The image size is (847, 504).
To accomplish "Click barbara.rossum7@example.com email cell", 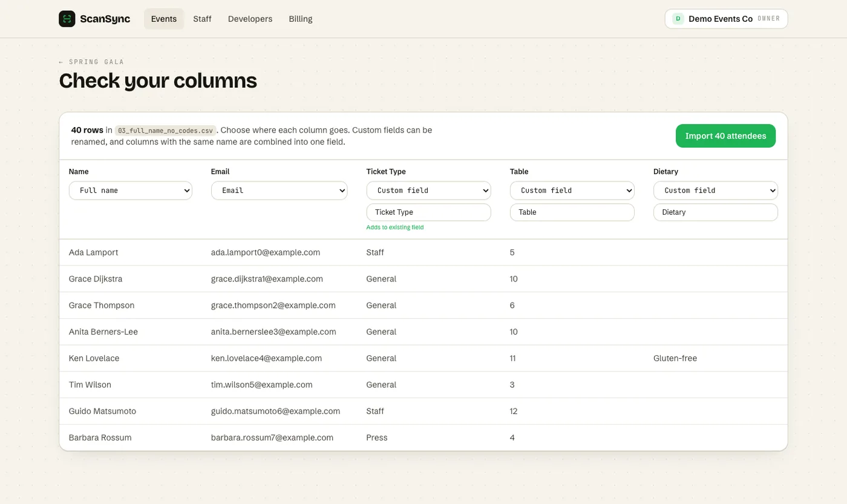I will click(272, 437).
